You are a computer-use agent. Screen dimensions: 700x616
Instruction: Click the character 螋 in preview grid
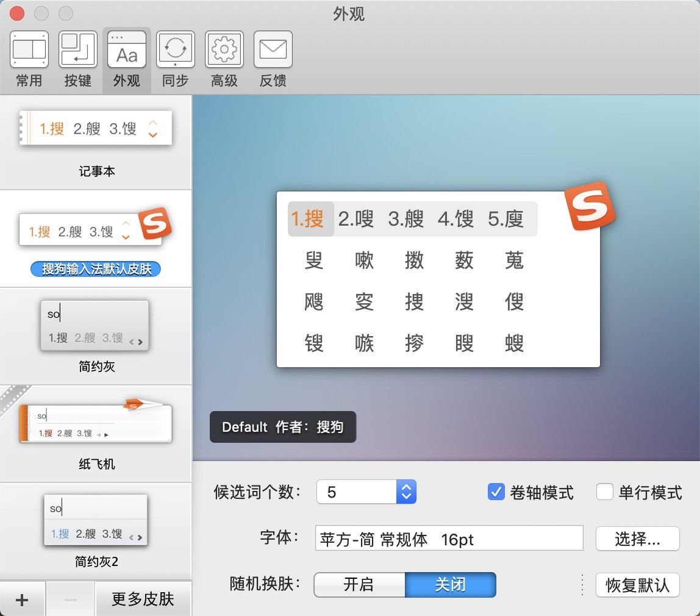[x=514, y=343]
